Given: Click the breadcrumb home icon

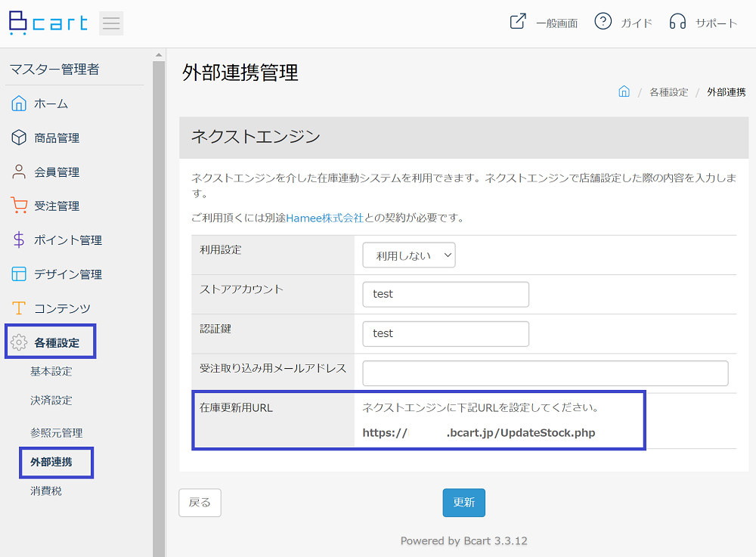Looking at the screenshot, I should [x=624, y=91].
